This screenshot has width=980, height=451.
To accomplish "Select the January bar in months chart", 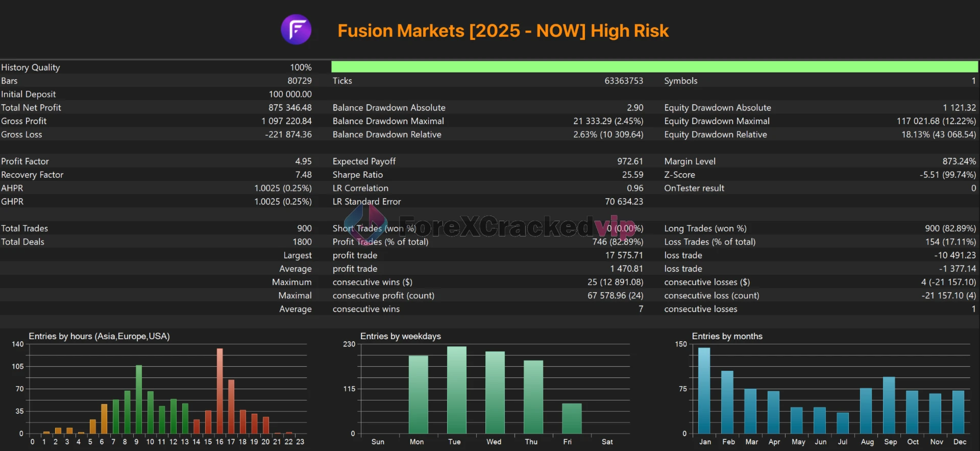I will 704,391.
